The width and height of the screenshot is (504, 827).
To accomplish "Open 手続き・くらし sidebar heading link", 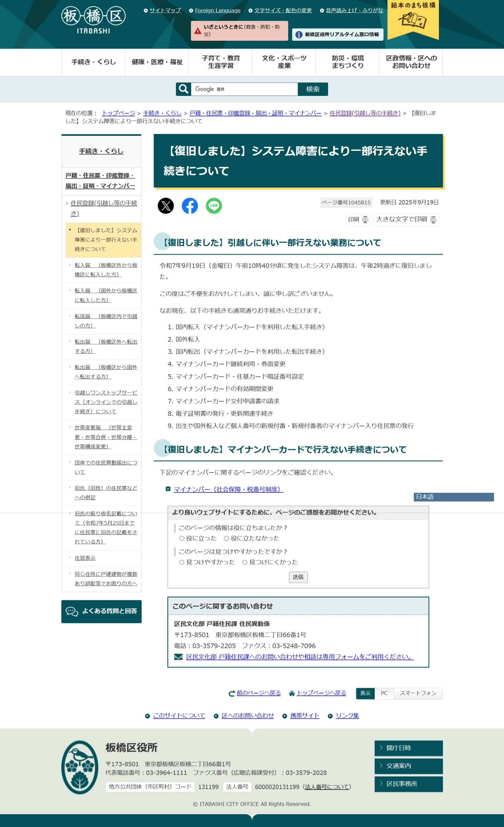I will point(101,151).
